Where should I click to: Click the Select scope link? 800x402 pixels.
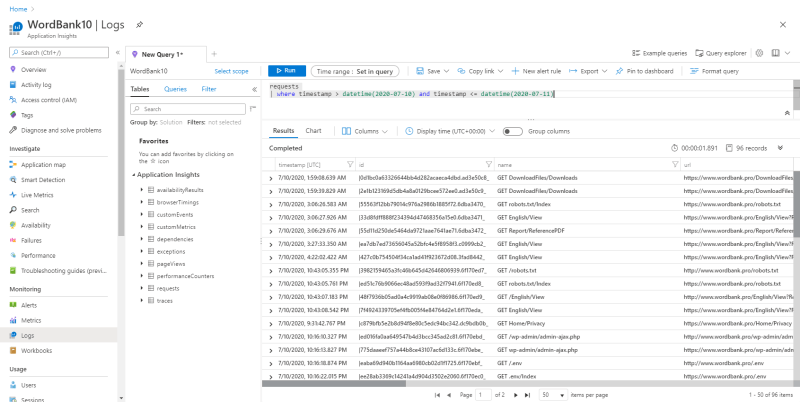[x=231, y=71]
